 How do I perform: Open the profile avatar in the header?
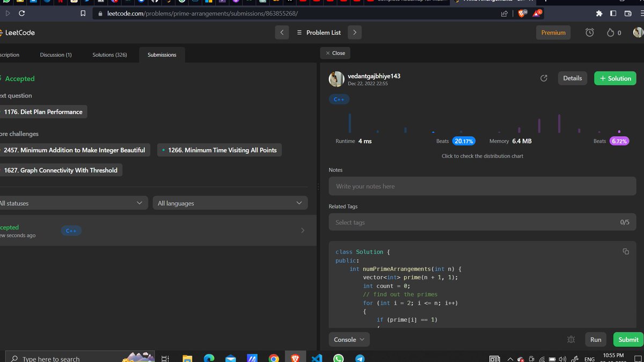(638, 33)
